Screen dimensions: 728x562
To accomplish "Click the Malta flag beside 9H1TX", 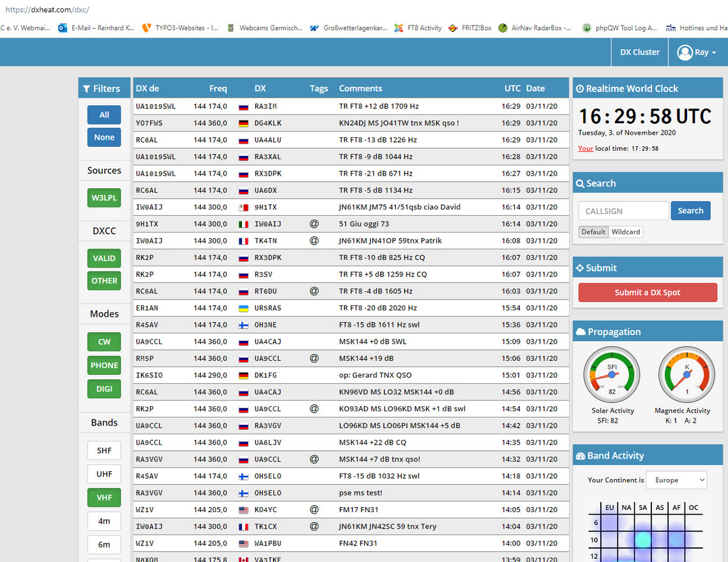I will (243, 208).
